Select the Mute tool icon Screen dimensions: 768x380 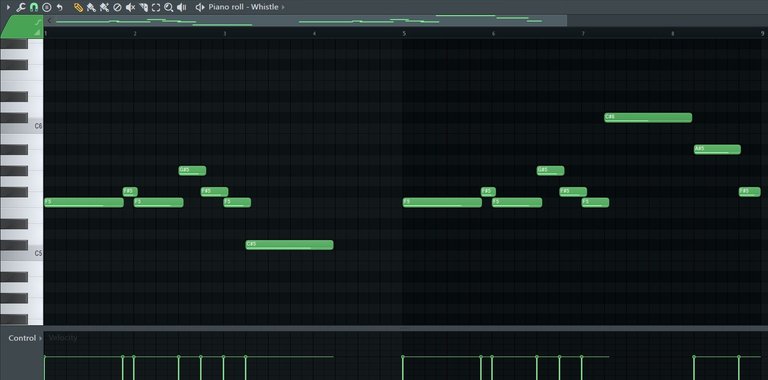[130, 7]
